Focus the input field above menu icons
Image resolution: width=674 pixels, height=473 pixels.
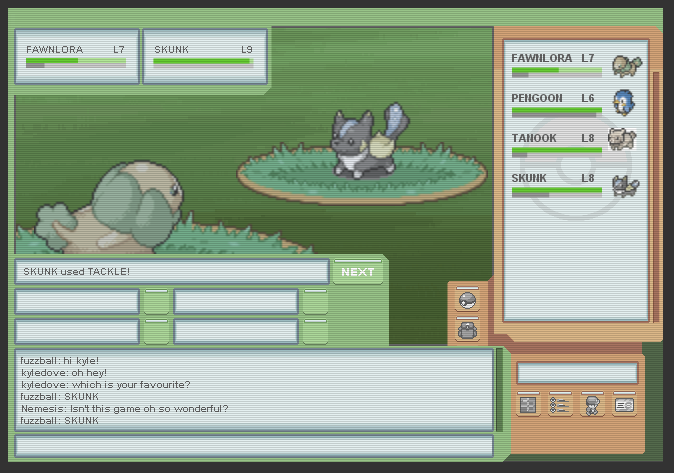[577, 373]
